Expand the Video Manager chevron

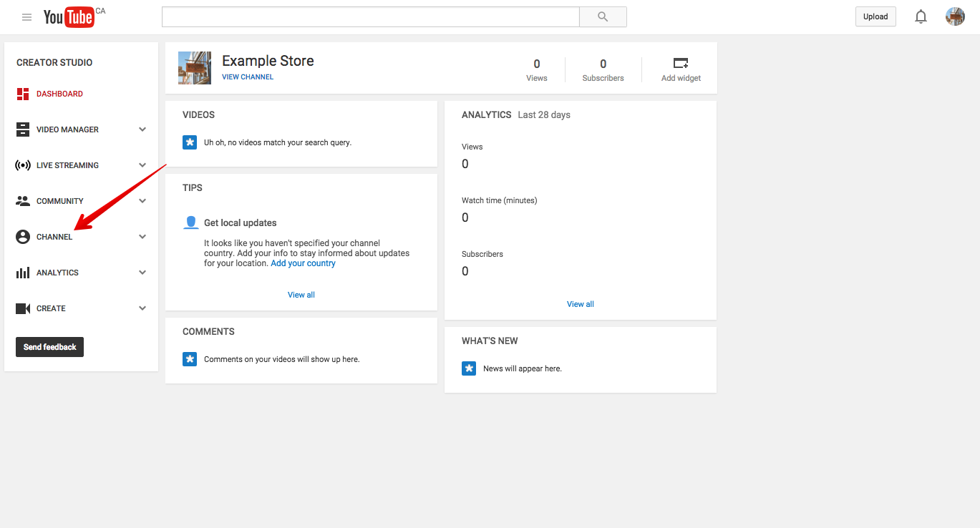pyautogui.click(x=142, y=129)
